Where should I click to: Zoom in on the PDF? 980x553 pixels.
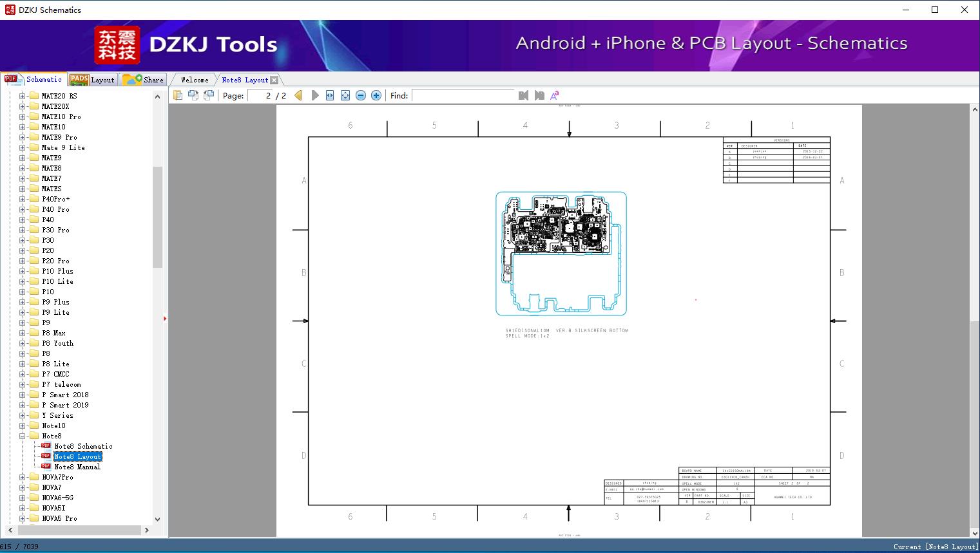376,95
